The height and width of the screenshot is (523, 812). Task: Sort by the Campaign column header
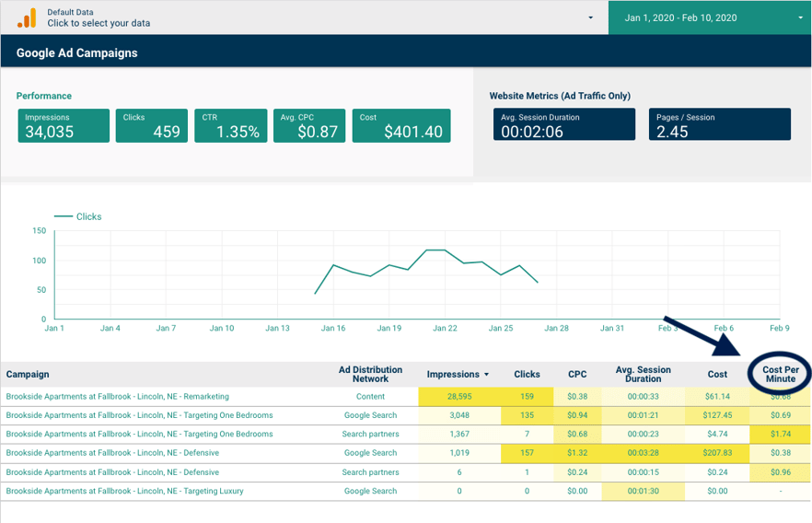point(28,375)
